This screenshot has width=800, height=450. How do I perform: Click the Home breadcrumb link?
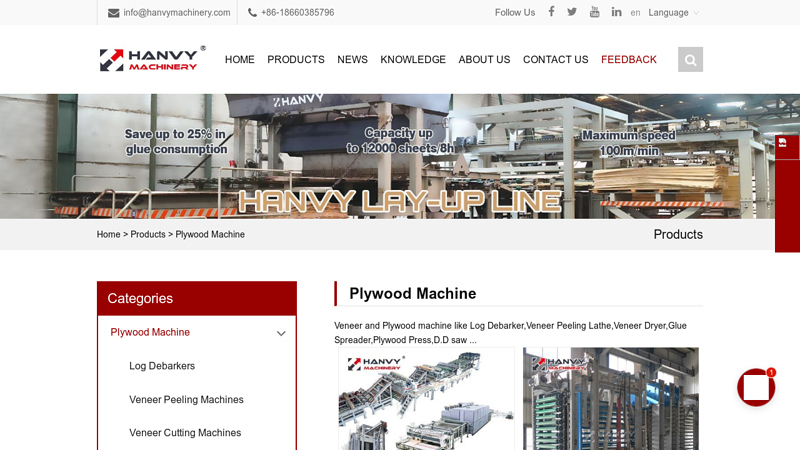[109, 234]
